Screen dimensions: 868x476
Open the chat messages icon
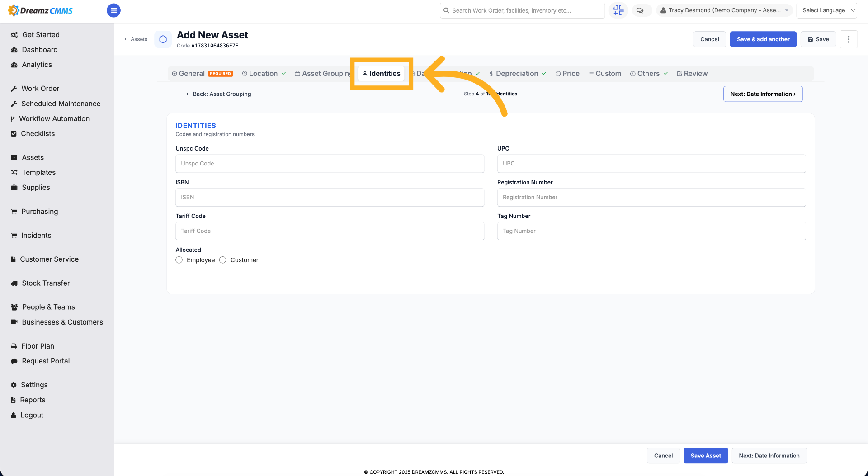click(640, 10)
